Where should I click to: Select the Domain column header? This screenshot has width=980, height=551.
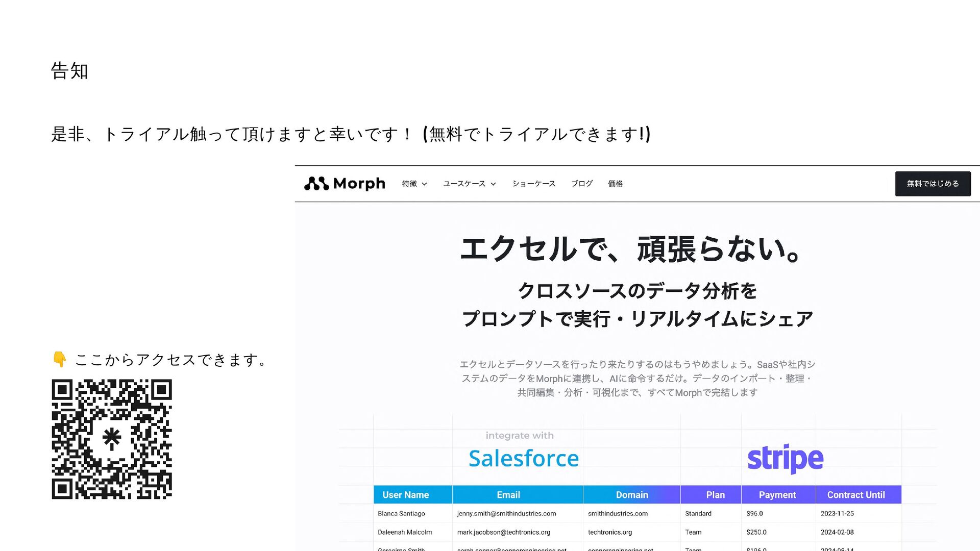632,495
